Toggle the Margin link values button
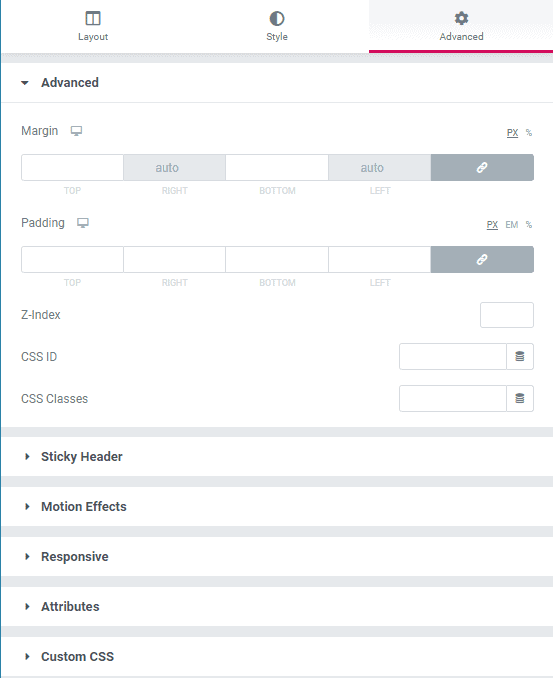The height and width of the screenshot is (678, 553). coord(482,168)
